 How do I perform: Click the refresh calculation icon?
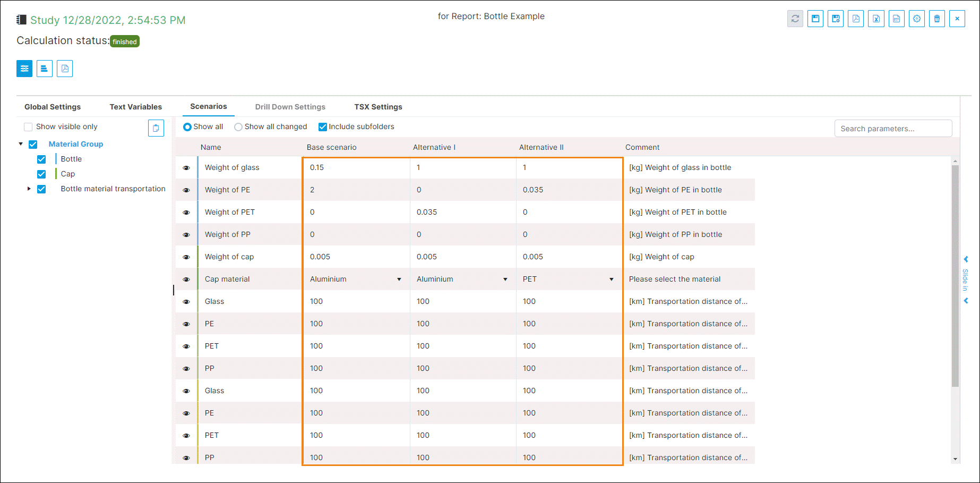[795, 19]
